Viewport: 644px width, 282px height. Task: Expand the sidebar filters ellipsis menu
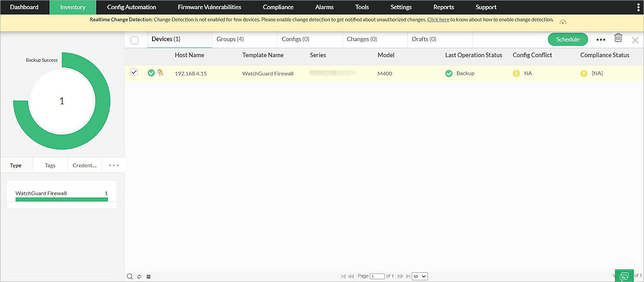(x=113, y=165)
